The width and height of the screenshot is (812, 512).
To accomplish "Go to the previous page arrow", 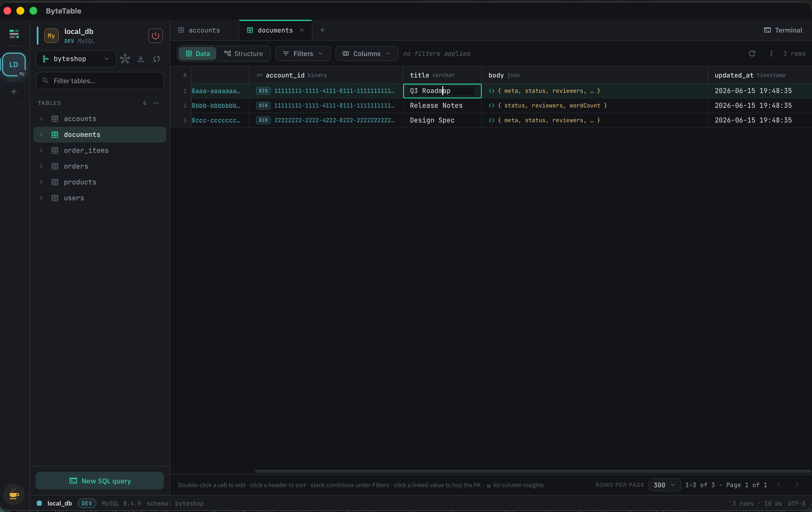I will point(779,485).
